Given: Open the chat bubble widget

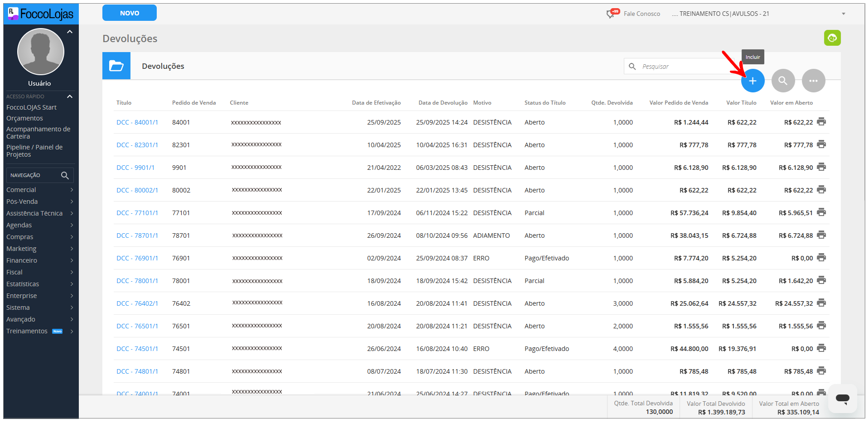Looking at the screenshot, I should pyautogui.click(x=842, y=399).
